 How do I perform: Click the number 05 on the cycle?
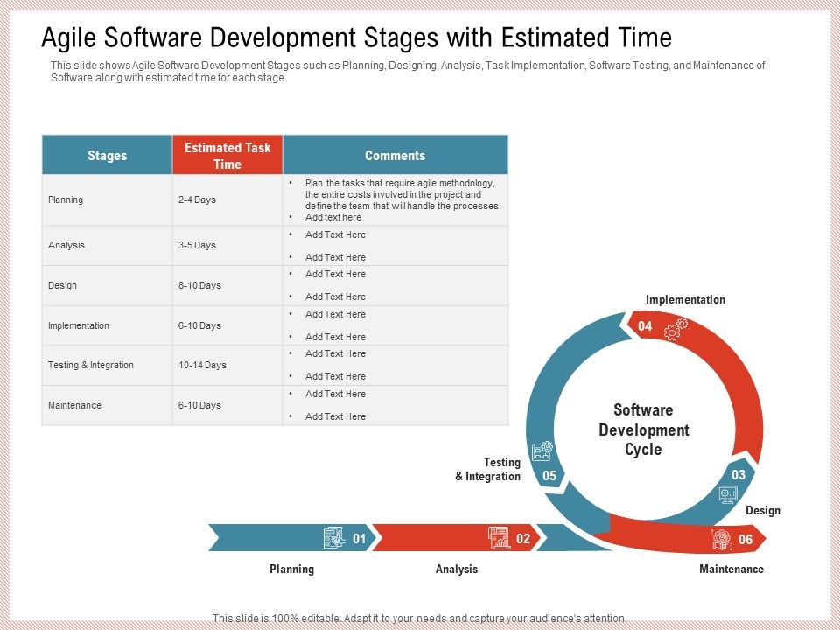click(549, 476)
